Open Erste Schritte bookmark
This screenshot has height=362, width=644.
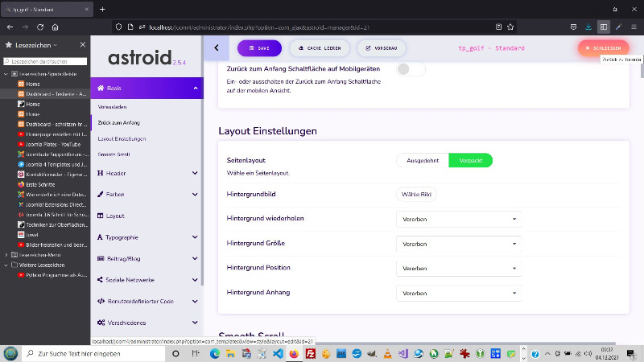click(40, 185)
